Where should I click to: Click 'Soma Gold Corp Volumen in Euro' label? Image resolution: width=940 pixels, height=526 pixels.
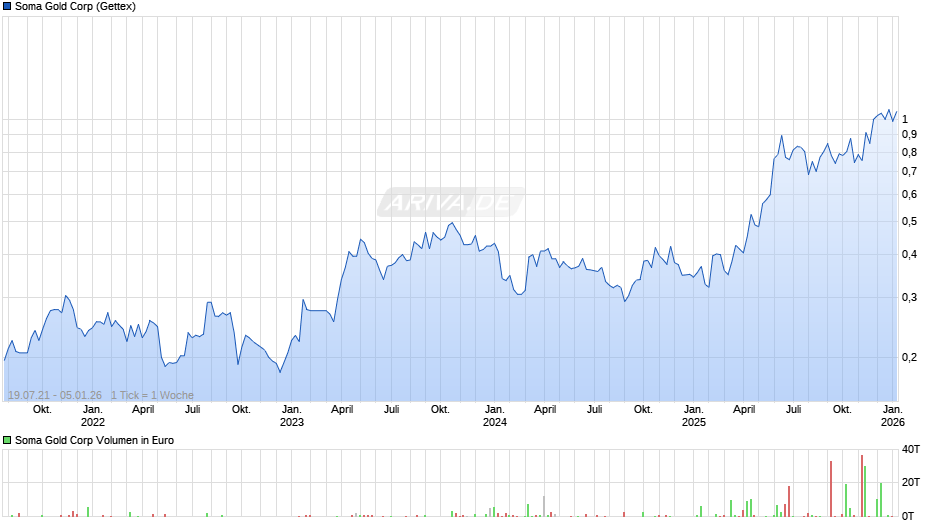(x=94, y=440)
